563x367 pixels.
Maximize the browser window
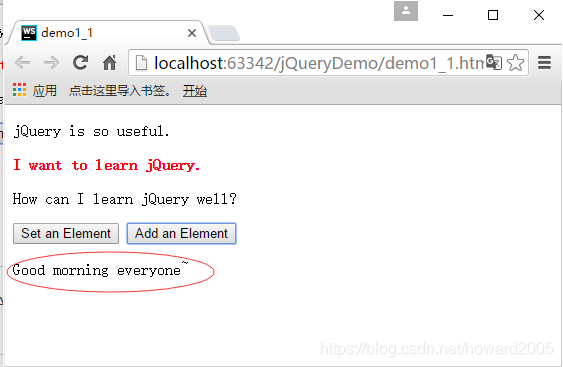(493, 15)
